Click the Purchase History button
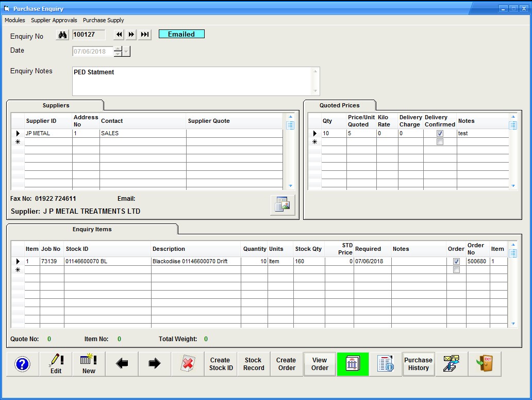This screenshot has height=400, width=532. (418, 364)
